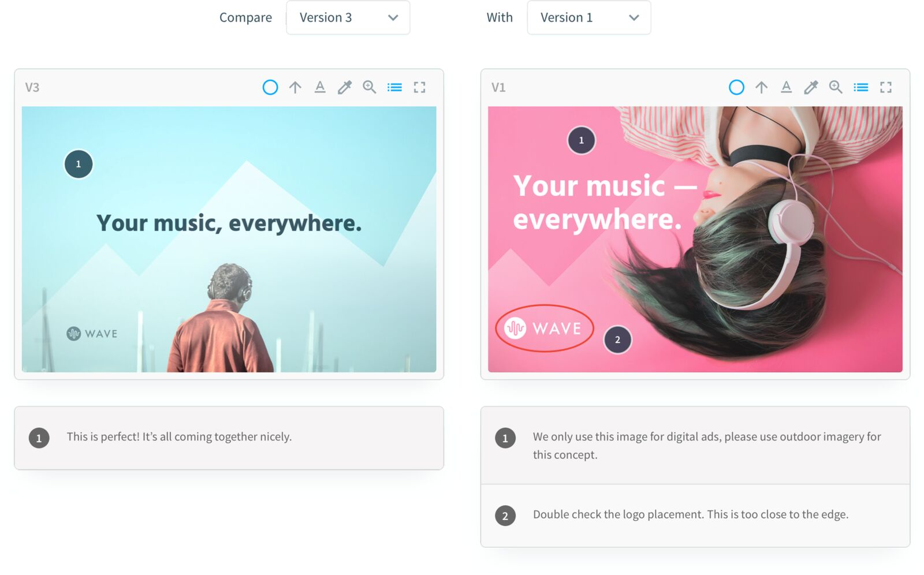Select the logo placement comment
924x575 pixels.
(695, 515)
